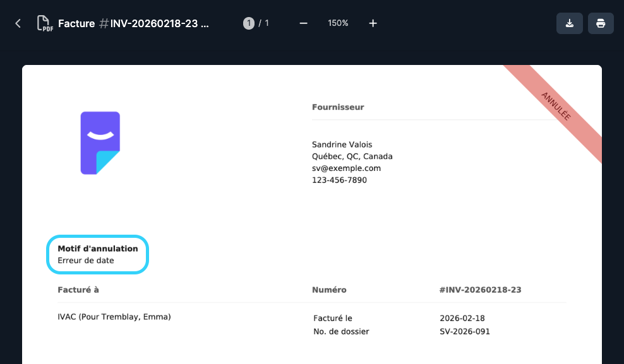Click the file number SV-2026-091
This screenshot has height=364, width=624.
click(465, 332)
